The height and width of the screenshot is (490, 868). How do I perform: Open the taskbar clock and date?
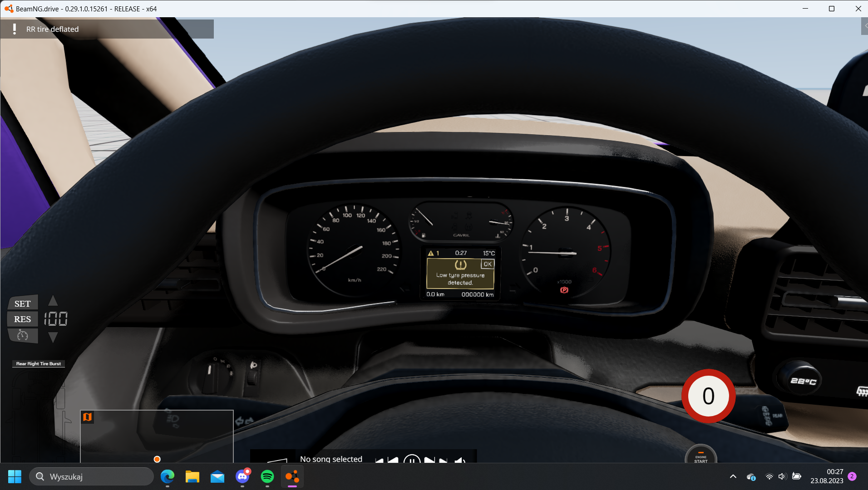click(x=827, y=476)
